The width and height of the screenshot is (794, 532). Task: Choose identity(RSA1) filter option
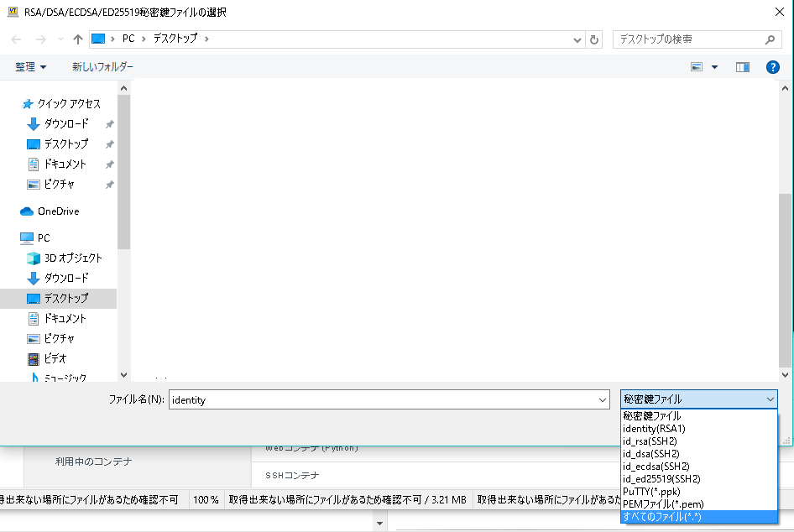699,429
